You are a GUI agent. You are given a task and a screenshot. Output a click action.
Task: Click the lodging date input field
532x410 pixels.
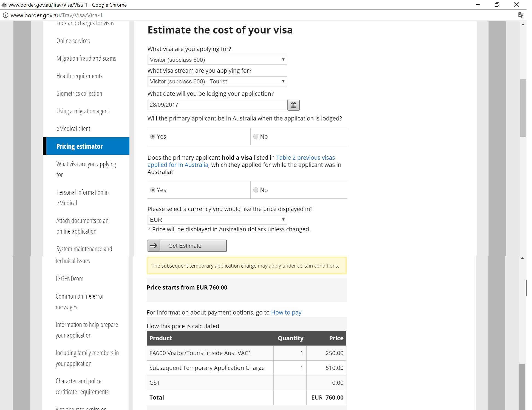(x=217, y=105)
